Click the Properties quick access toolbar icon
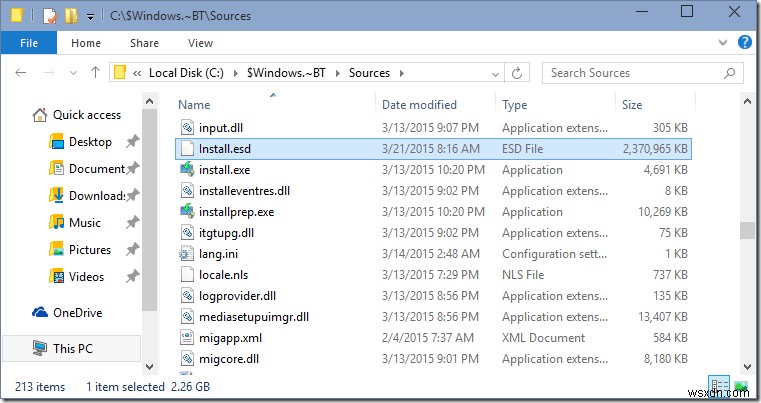 50,16
